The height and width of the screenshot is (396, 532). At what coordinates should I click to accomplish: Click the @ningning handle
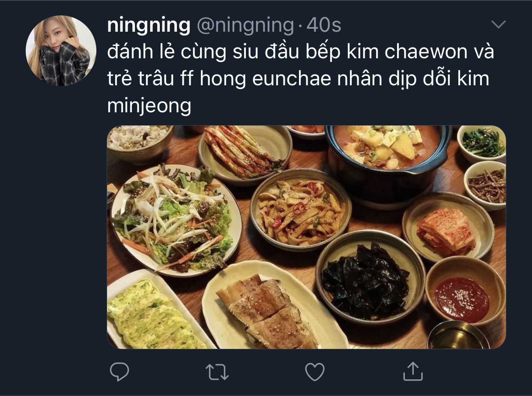[245, 26]
